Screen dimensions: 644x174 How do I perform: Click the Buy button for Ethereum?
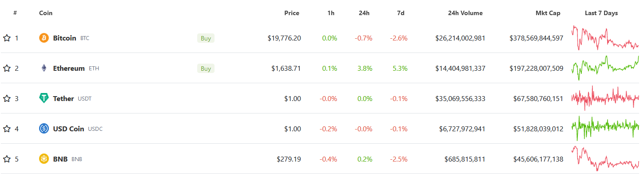click(206, 69)
